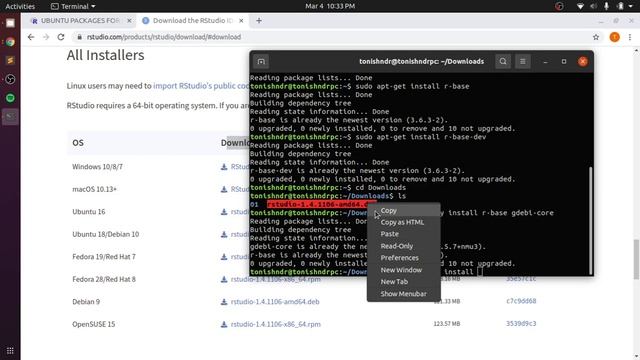The image size is (640, 360).
Task: Go forward in browser history
Action: pos(46,37)
